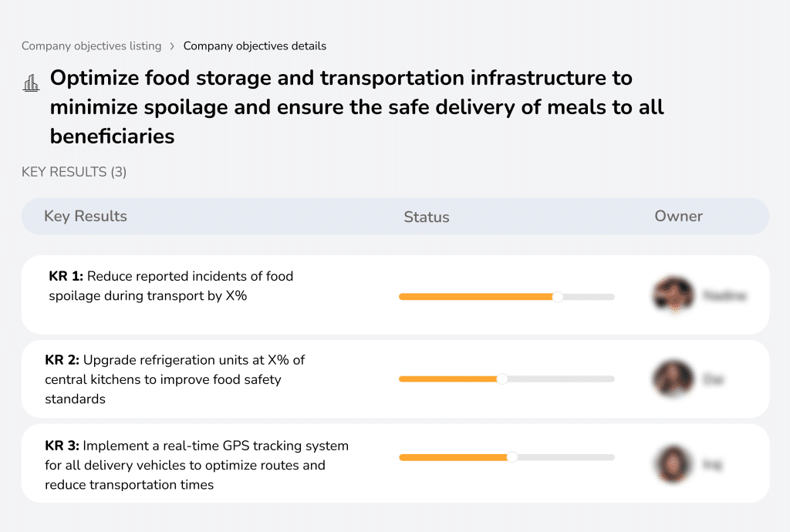This screenshot has width=790, height=532.
Task: Click the owner avatar for KR 3
Action: coord(673,463)
